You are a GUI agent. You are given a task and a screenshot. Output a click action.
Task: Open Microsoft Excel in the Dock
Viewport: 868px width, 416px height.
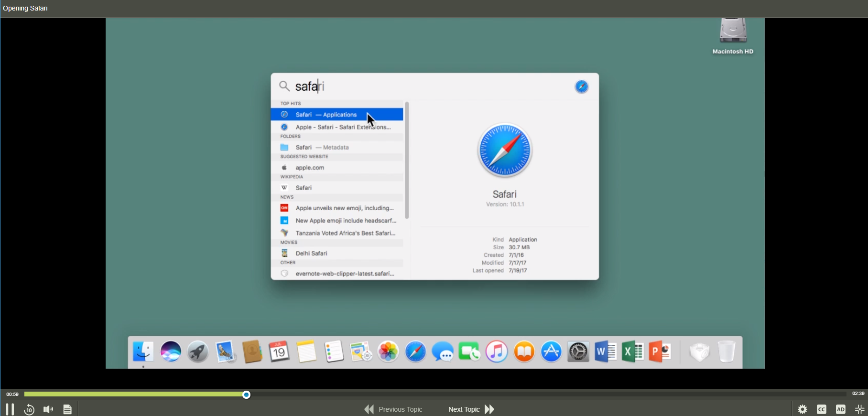pos(632,352)
